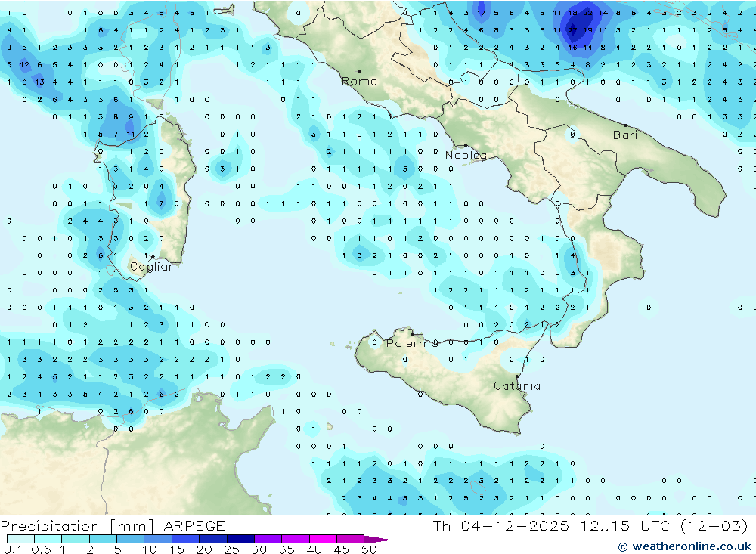Select the 45–50 mm legend swatch
This screenshot has width=756, height=554.
[351, 539]
